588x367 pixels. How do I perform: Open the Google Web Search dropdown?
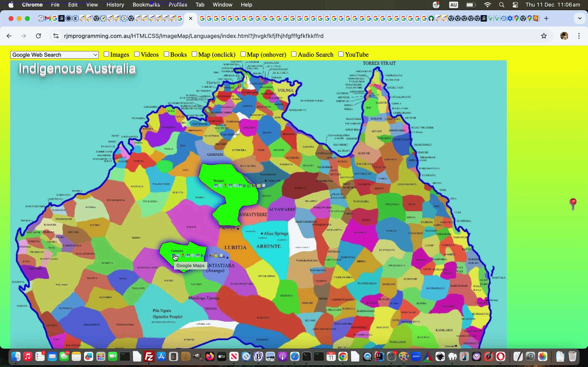tap(54, 55)
